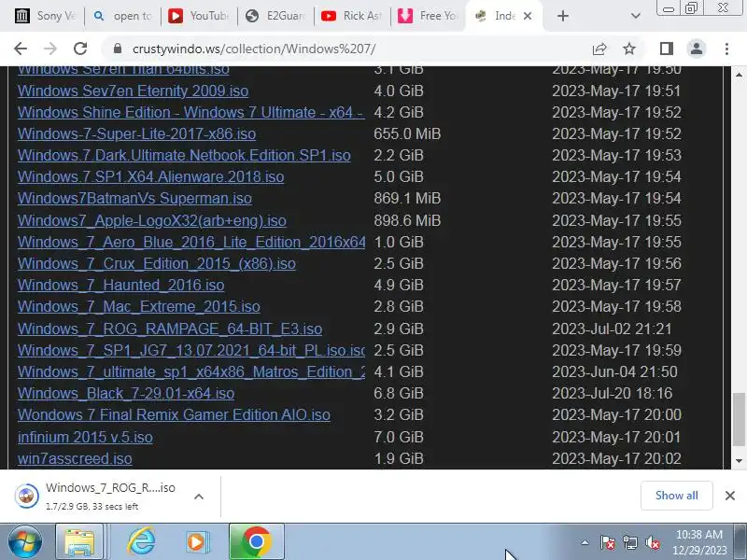The image size is (747, 560).
Task: Click the 7.0 GiB size cell
Action: [399, 437]
